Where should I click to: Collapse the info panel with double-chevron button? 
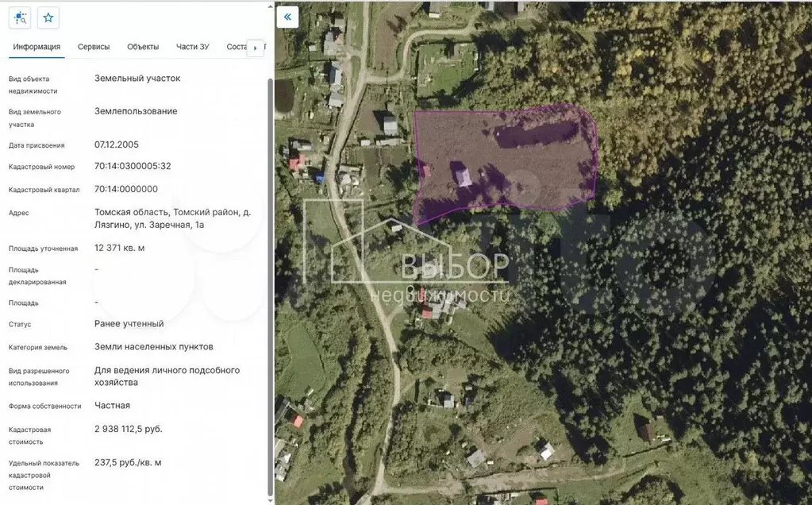click(x=287, y=17)
